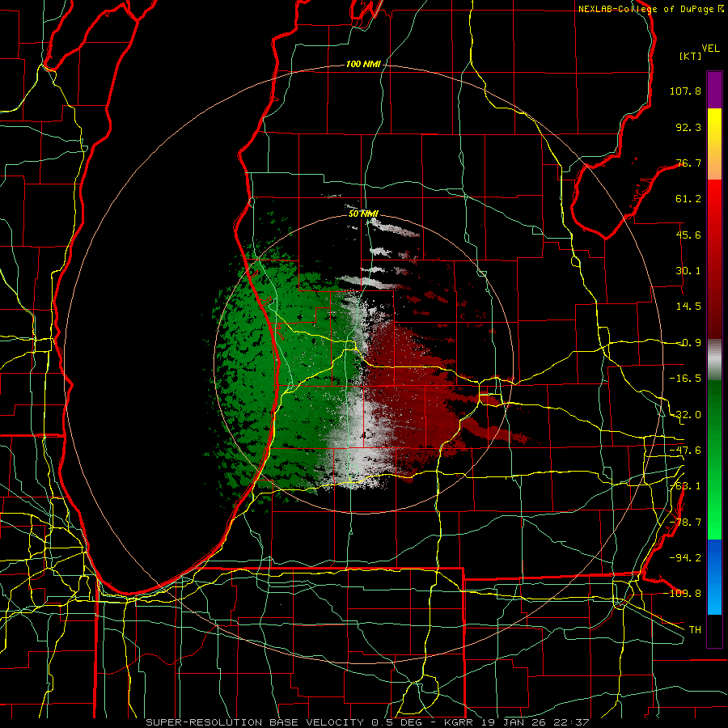
Task: Select the 107.8 velocity scale value
Action: coord(685,91)
